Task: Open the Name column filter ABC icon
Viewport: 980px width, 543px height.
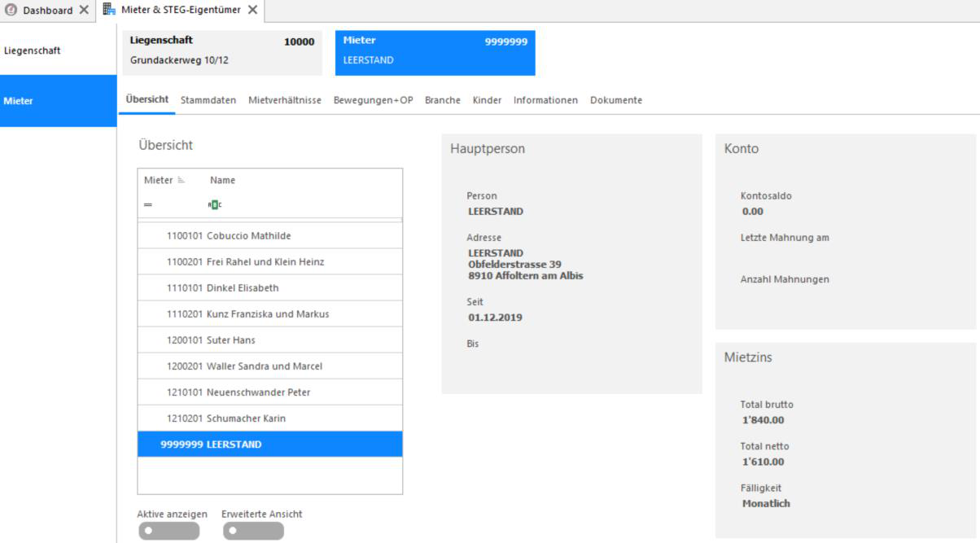Action: pyautogui.click(x=213, y=204)
